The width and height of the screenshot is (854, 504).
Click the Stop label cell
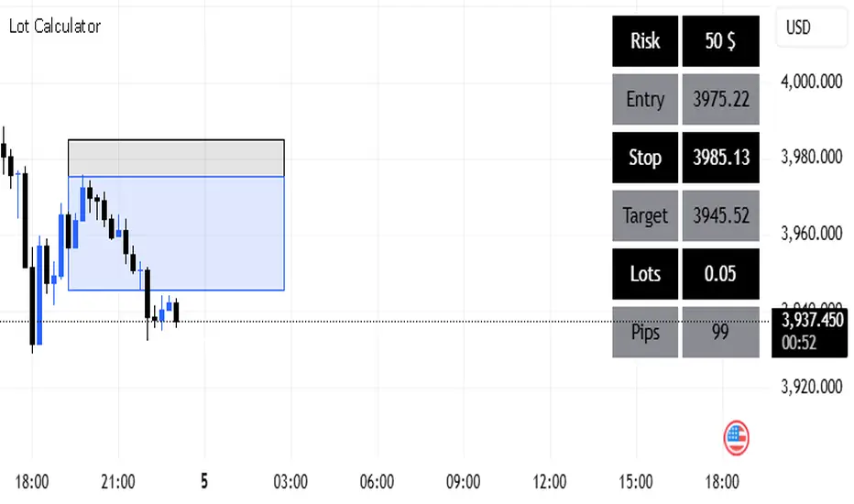point(645,158)
